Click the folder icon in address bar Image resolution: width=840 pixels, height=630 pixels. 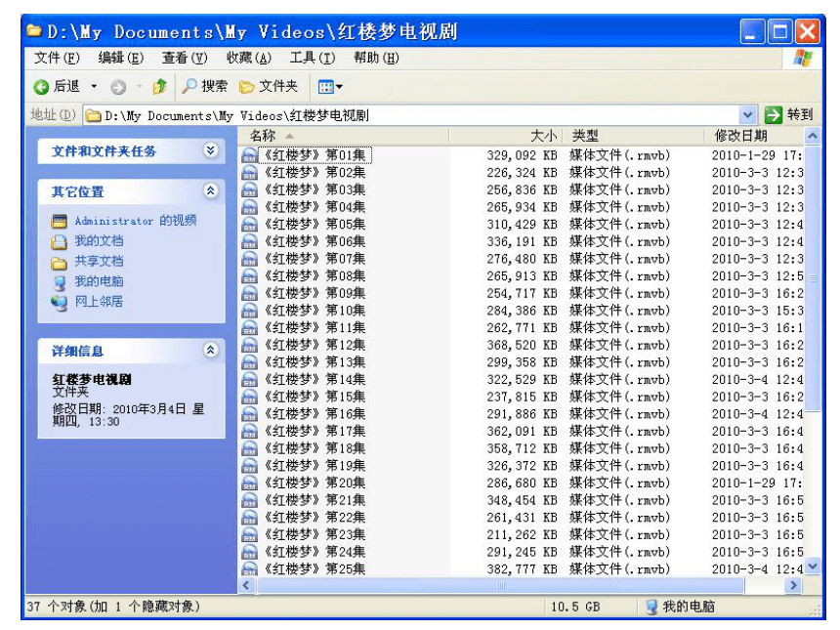click(94, 115)
